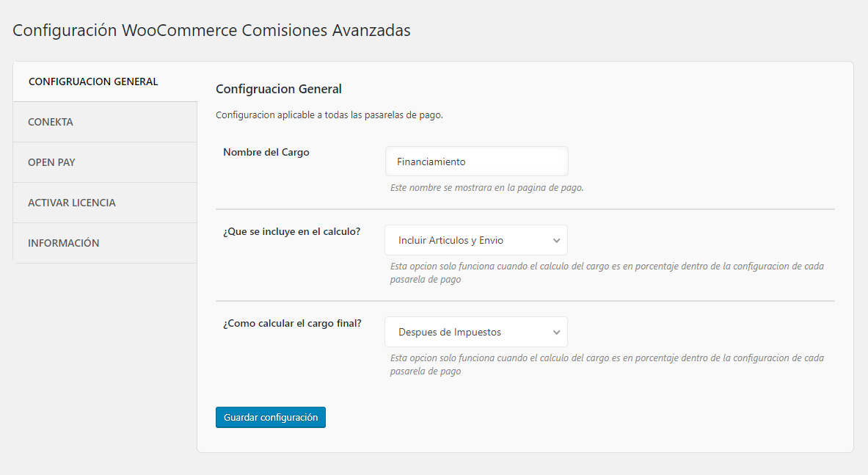Click the Configruacion General section heading
Viewport: 868px width, 475px height.
pos(279,89)
